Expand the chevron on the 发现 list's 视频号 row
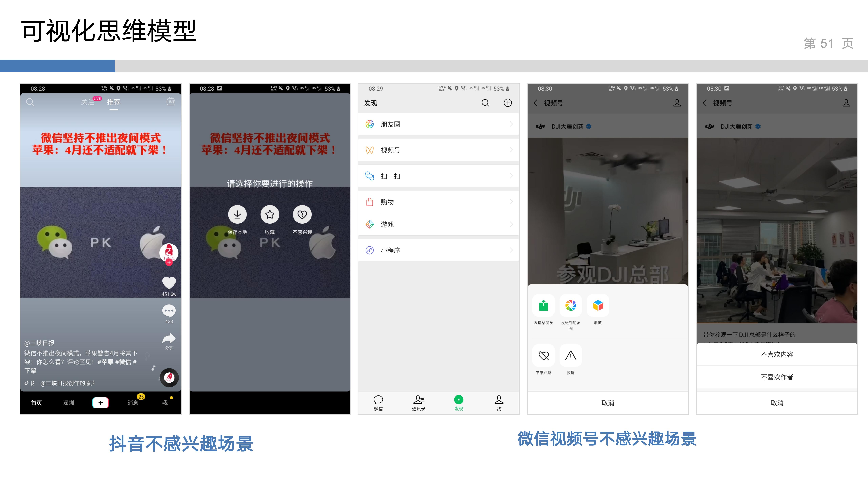This screenshot has width=868, height=488. (511, 150)
